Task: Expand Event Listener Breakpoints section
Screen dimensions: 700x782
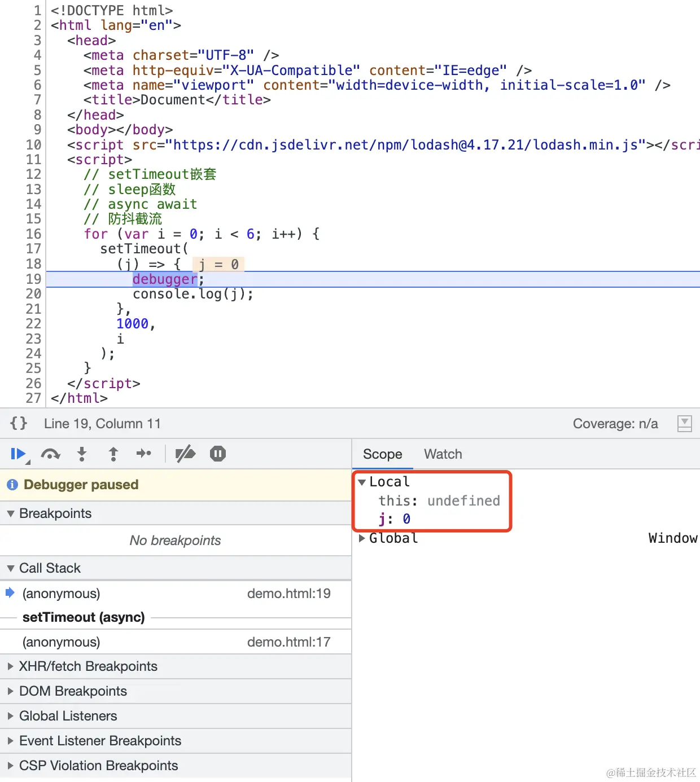Action: coord(176,741)
